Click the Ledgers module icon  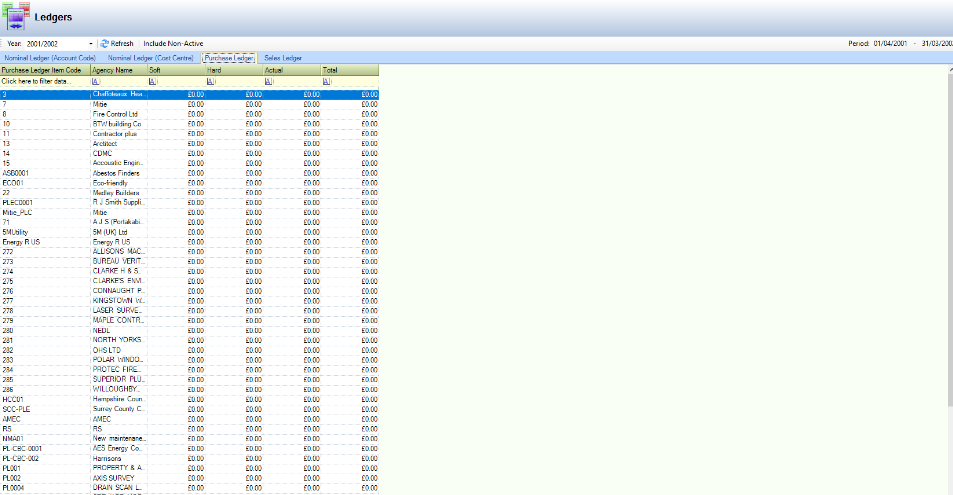click(x=17, y=17)
